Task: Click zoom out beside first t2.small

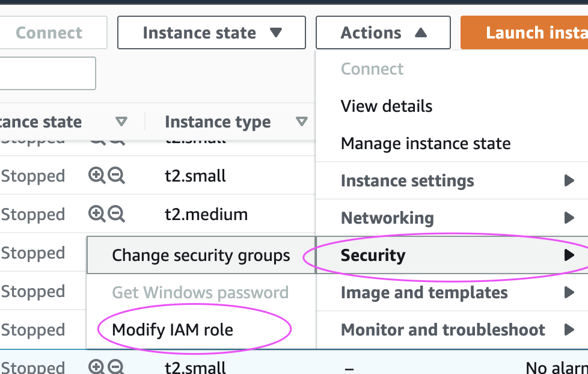Action: tap(116, 176)
